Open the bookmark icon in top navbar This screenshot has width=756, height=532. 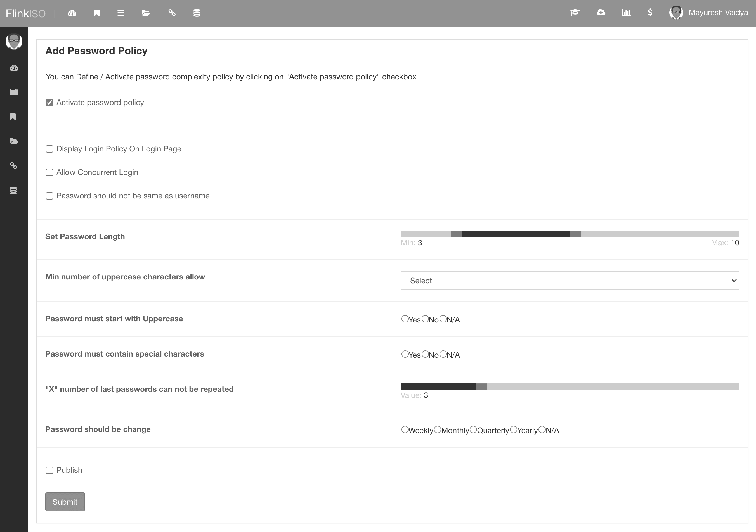[96, 13]
